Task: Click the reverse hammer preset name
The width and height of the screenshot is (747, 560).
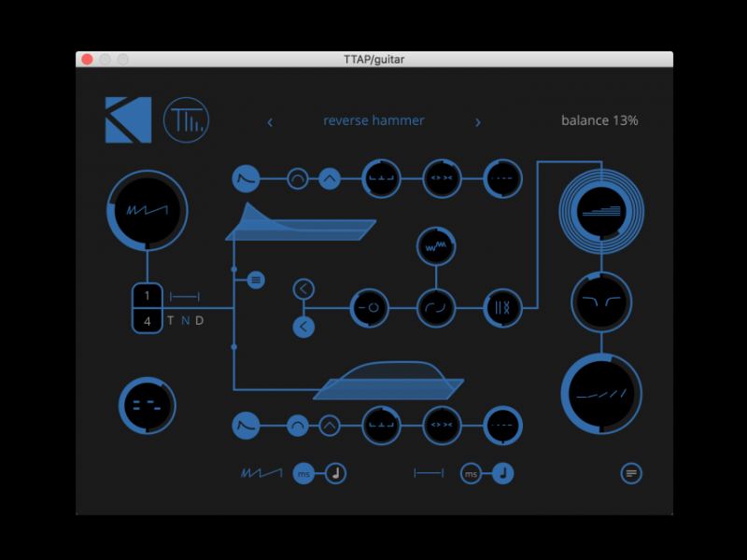Action: click(373, 120)
